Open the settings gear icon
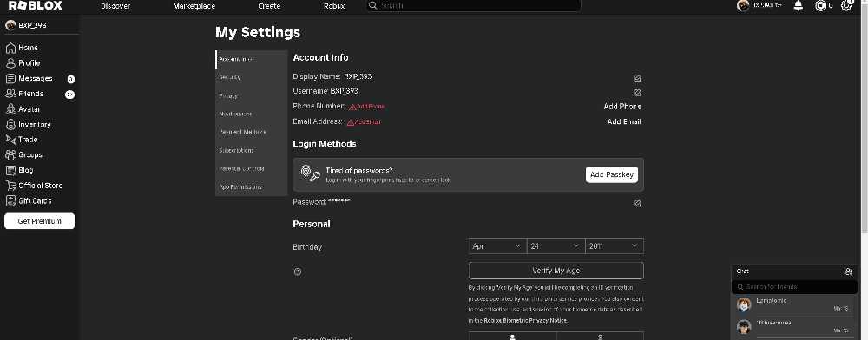The width and height of the screenshot is (868, 340). point(845,6)
